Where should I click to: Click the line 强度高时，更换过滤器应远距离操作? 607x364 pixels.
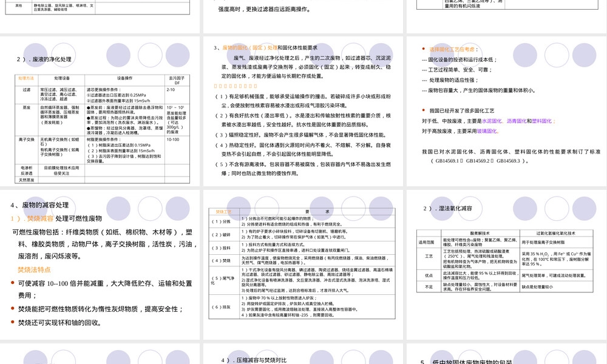click(265, 9)
